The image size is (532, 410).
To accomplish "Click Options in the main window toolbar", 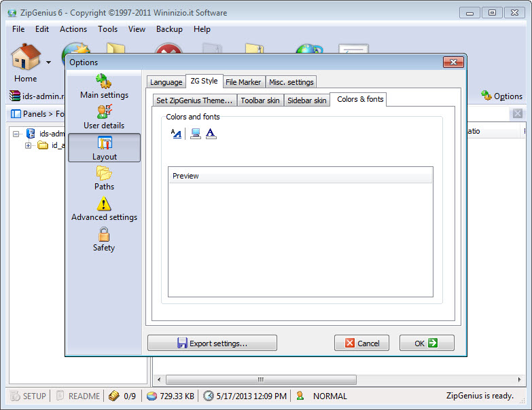I will click(x=501, y=96).
